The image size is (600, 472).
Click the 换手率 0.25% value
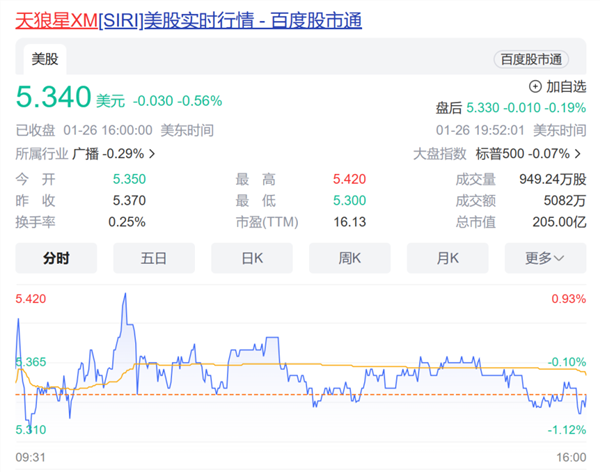(126, 222)
